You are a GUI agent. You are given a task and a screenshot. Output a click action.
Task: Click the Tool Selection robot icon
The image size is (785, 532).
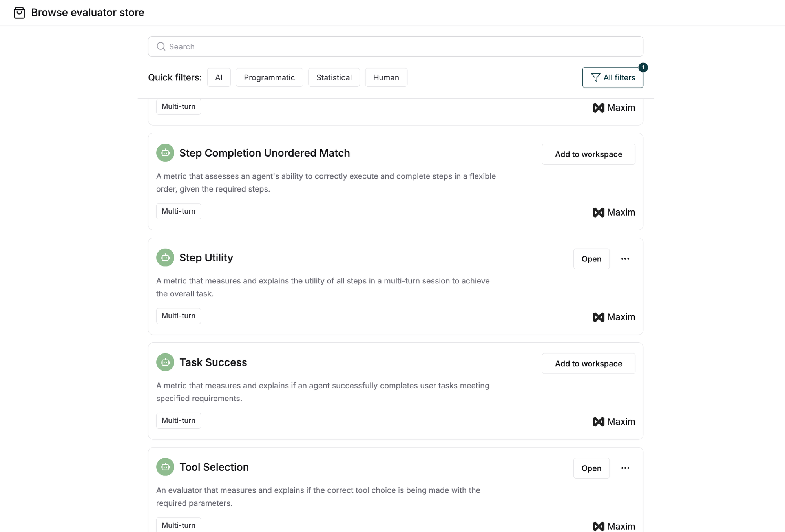(165, 467)
